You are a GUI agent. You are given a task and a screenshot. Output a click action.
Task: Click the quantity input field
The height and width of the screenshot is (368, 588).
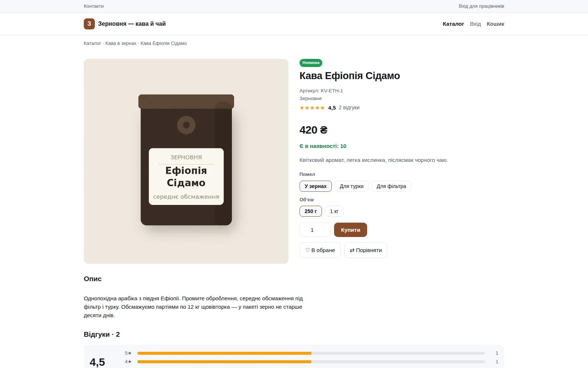click(x=315, y=230)
